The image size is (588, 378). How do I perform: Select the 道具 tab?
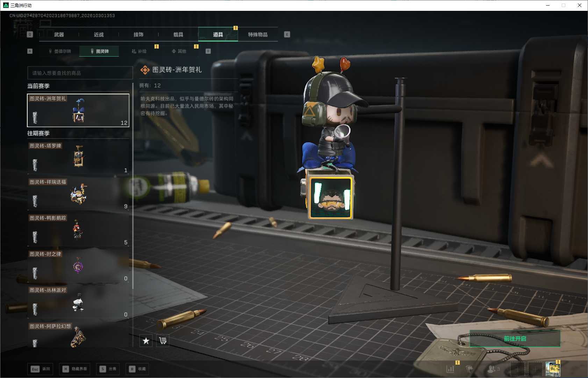pos(218,35)
